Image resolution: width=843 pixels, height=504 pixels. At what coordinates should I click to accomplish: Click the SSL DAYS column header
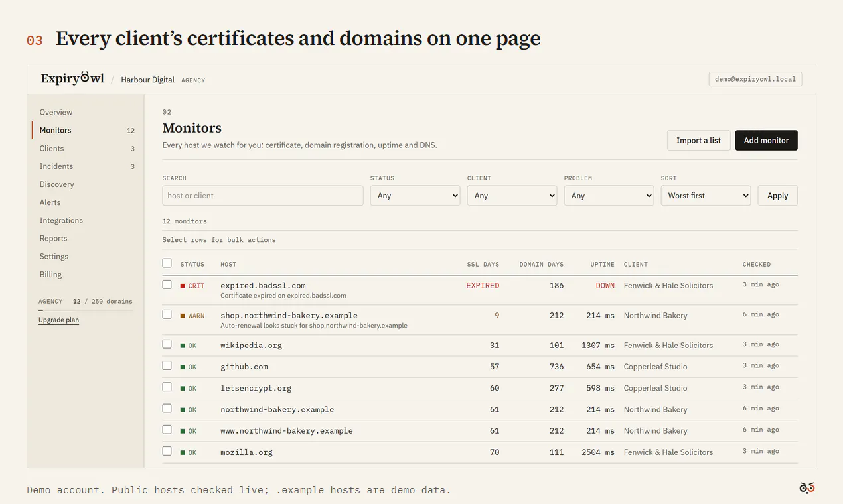tap(483, 264)
